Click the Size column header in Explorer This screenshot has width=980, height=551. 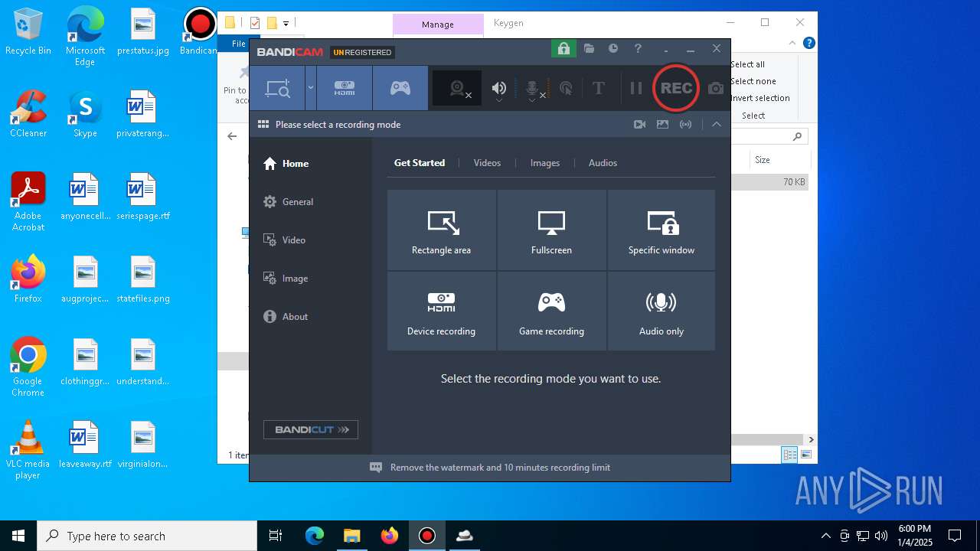(x=763, y=160)
